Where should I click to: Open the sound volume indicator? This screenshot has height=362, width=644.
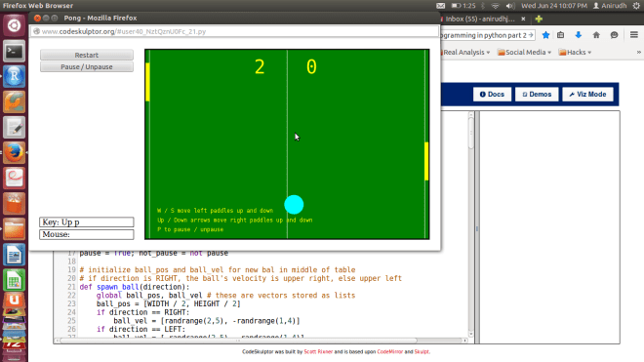(510, 6)
